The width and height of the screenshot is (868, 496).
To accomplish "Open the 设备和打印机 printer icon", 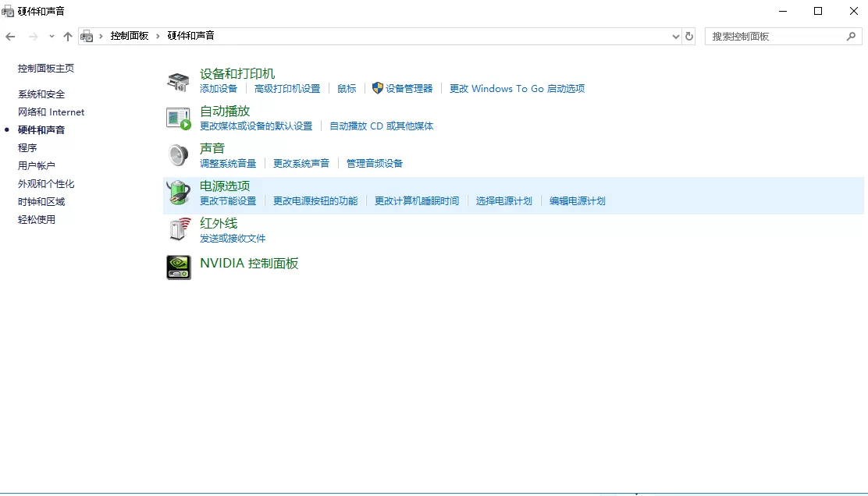I will coord(178,82).
